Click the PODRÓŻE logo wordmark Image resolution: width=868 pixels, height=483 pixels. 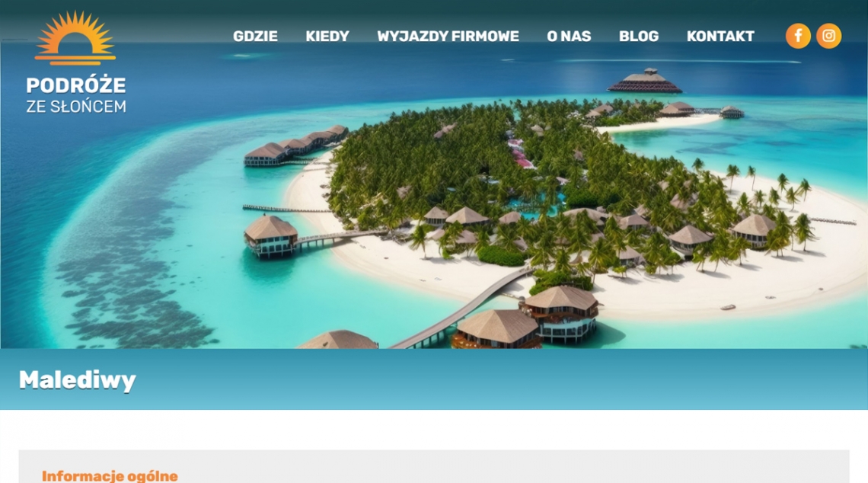pos(76,85)
